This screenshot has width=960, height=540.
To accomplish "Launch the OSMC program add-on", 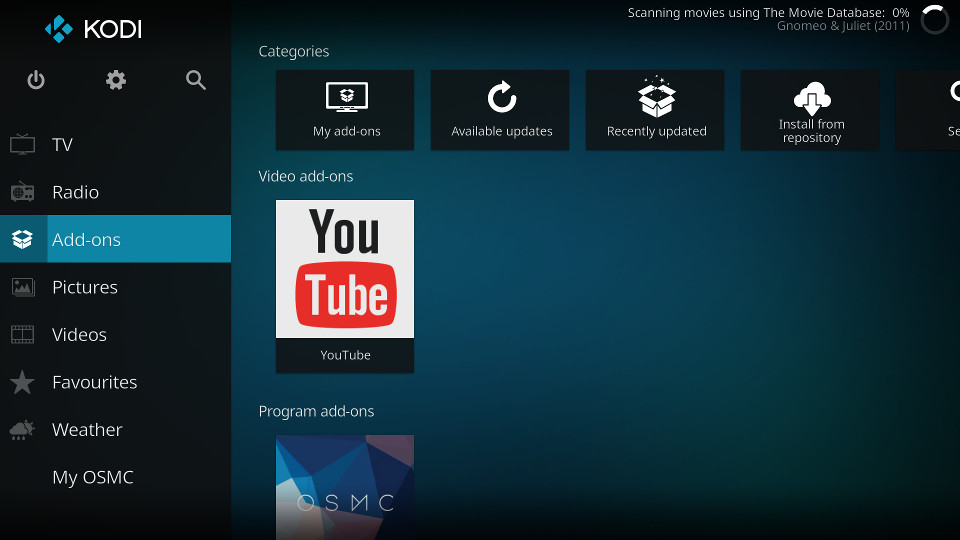I will tap(345, 487).
